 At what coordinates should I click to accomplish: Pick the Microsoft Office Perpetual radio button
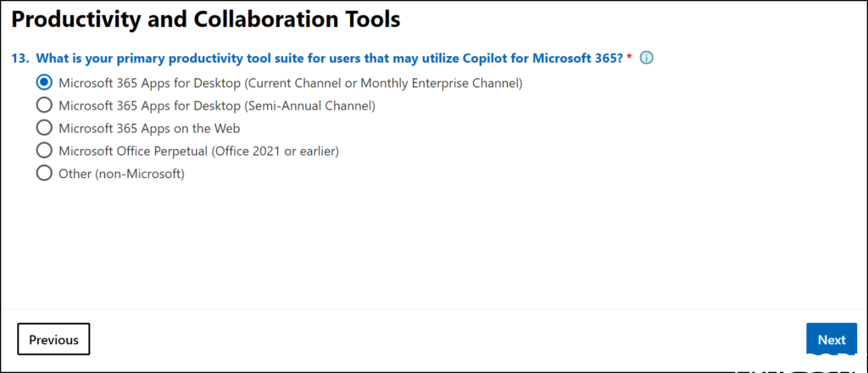click(43, 151)
